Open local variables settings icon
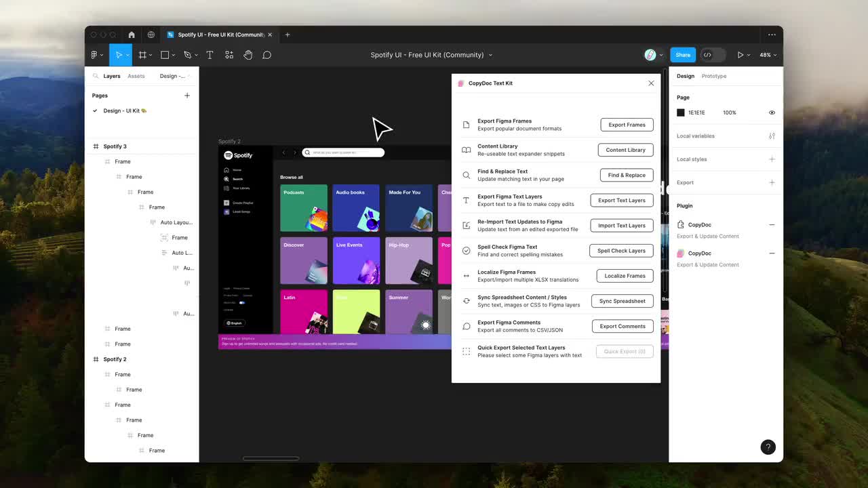 (x=772, y=136)
